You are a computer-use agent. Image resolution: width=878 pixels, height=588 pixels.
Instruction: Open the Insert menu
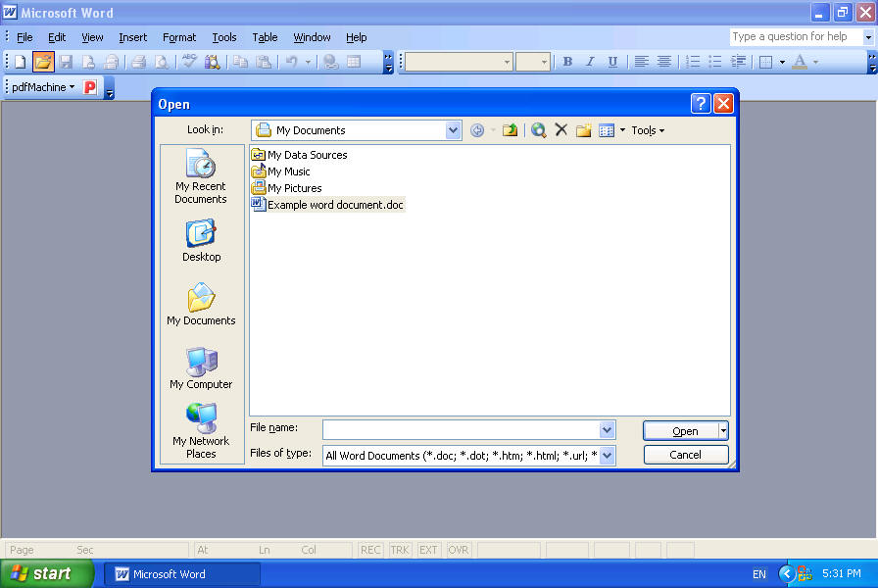[x=132, y=37]
